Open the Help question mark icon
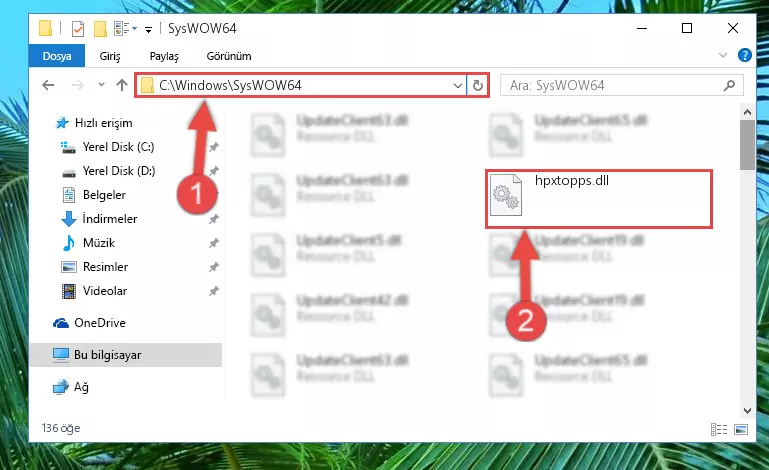This screenshot has height=470, width=769. click(744, 55)
